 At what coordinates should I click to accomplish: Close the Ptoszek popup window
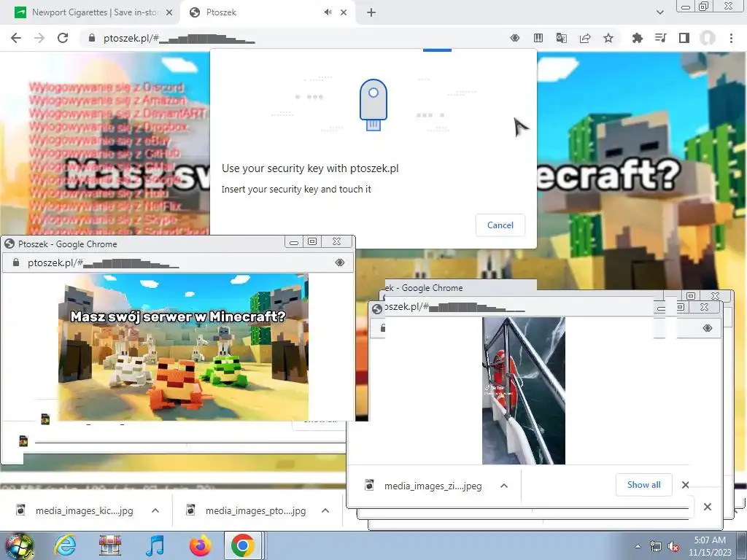pyautogui.click(x=336, y=242)
